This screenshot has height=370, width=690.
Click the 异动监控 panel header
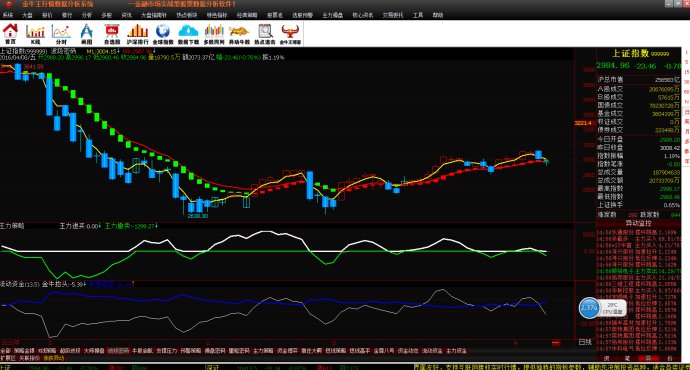[x=639, y=223]
